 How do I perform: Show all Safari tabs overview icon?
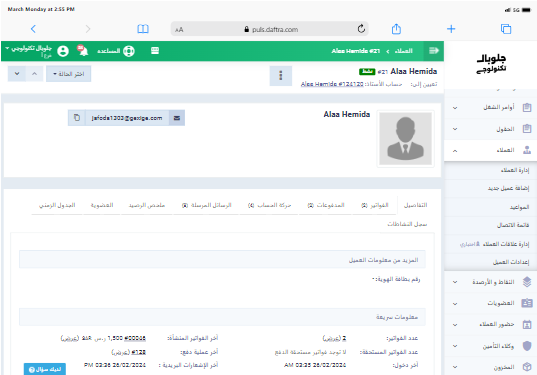(x=506, y=29)
